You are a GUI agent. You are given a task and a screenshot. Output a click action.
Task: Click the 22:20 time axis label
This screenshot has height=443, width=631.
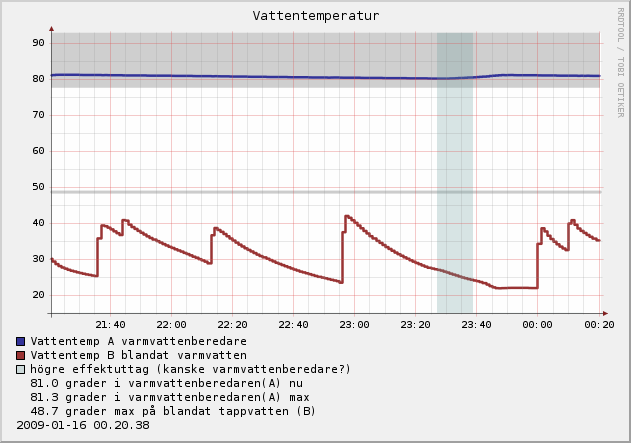(x=232, y=325)
